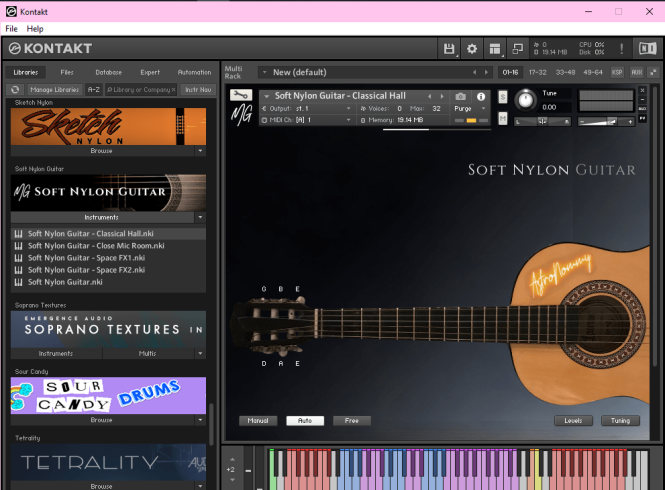Viewport: 665px width, 490px height.
Task: Open the MIDI Ch dropdown
Action: tap(307, 120)
